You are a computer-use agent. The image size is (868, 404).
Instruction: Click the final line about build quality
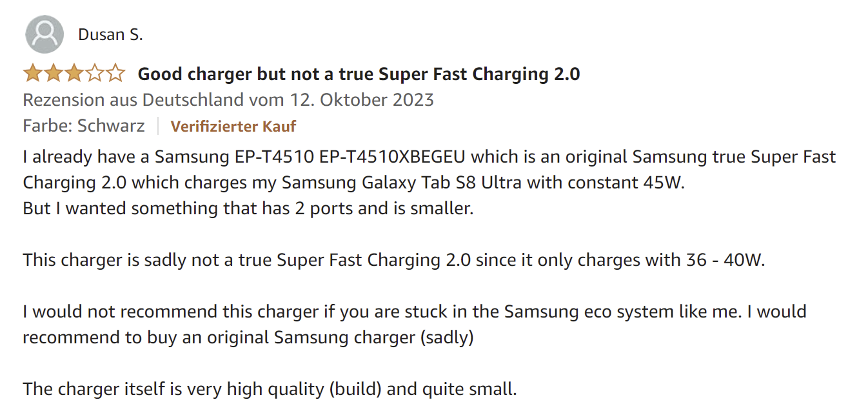(x=270, y=389)
